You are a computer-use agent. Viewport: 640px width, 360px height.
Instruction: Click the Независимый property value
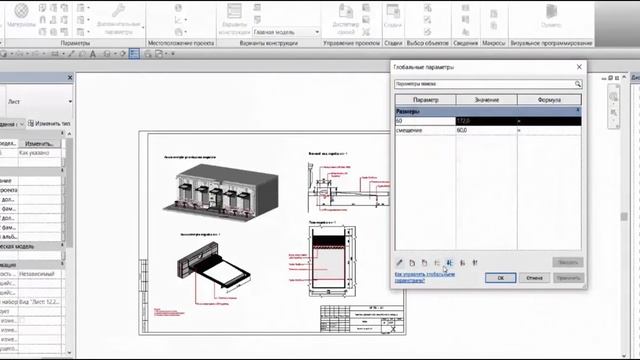click(40, 274)
